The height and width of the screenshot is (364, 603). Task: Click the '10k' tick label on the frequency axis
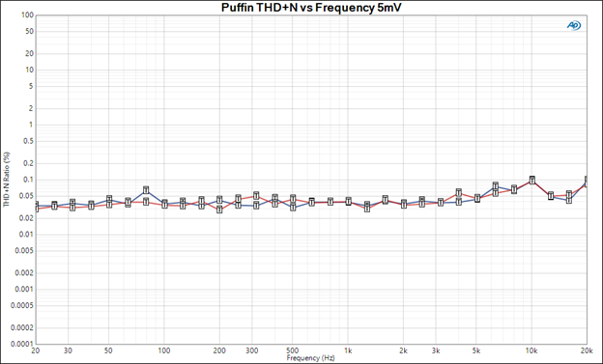pos(531,350)
